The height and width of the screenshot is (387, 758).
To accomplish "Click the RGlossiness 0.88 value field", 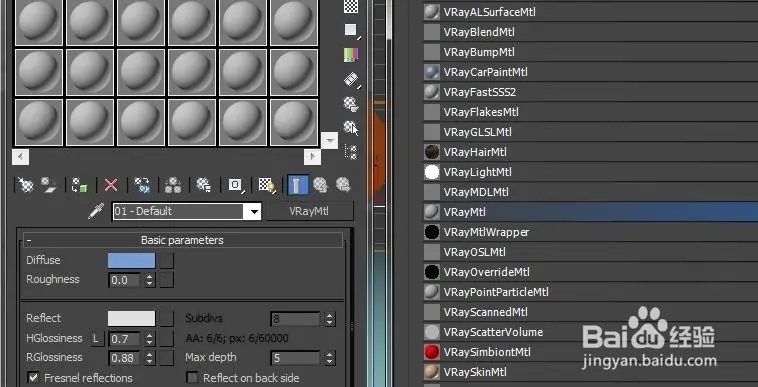I will [x=125, y=358].
